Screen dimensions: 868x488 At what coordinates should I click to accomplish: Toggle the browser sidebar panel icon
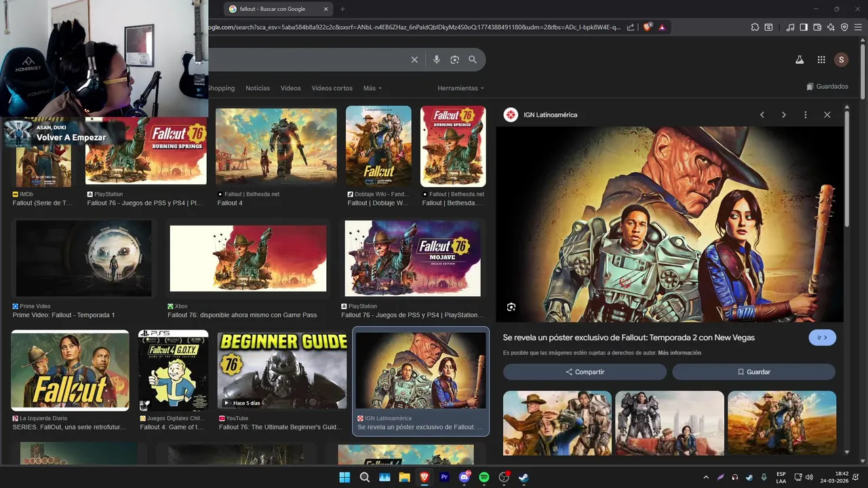[804, 27]
